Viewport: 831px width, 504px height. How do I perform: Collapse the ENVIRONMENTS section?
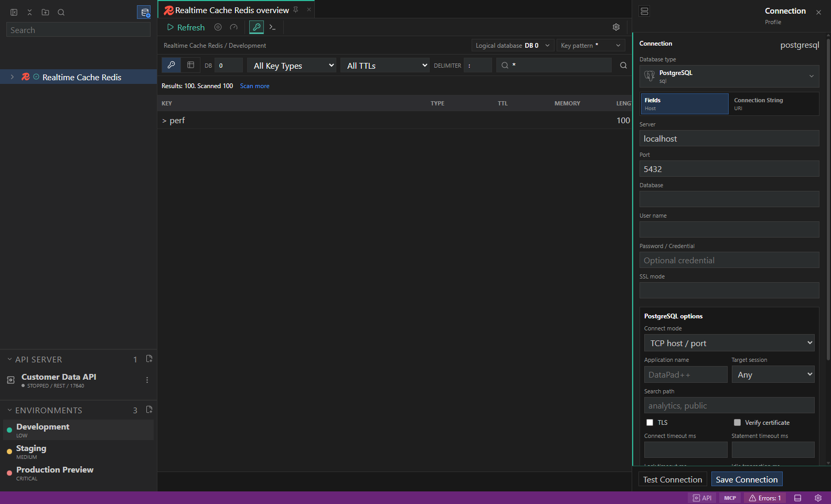click(9, 410)
